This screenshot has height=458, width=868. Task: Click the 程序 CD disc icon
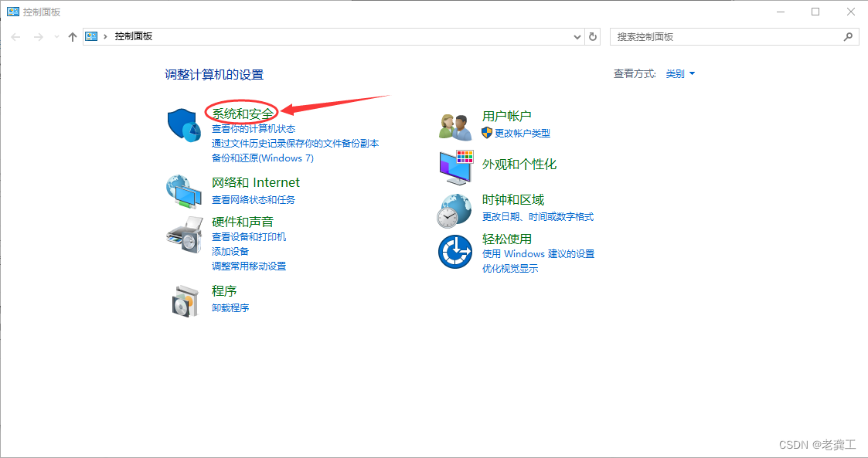[184, 300]
